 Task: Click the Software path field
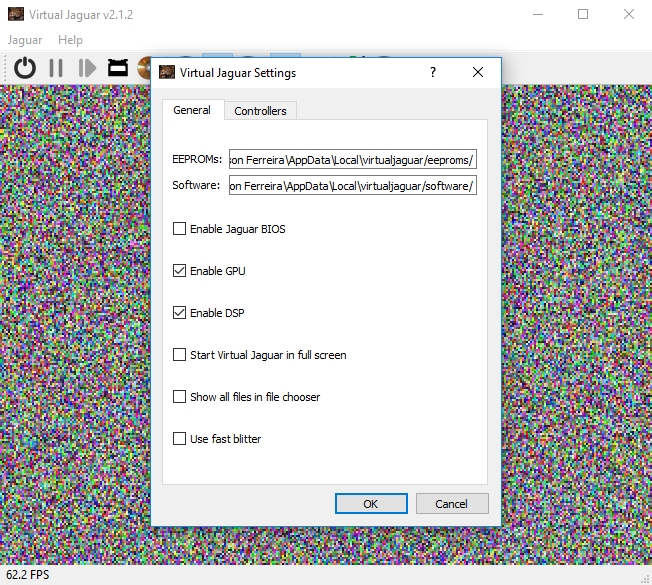[x=353, y=185]
